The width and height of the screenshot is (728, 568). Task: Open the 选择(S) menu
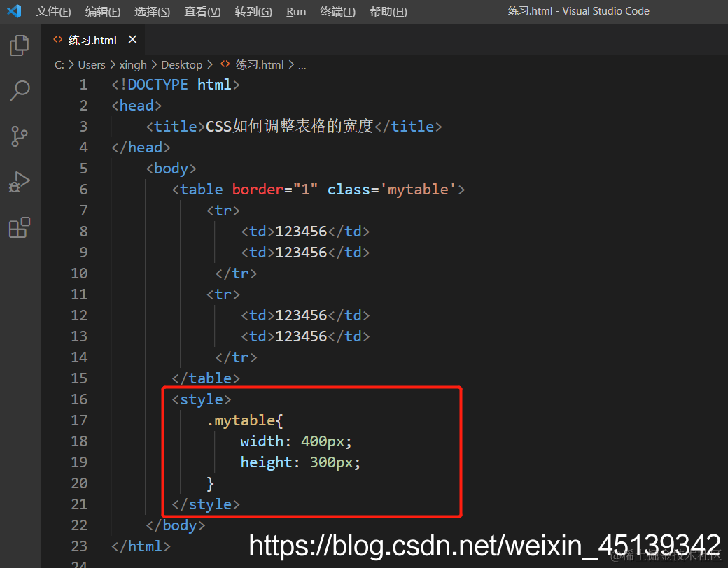tap(152, 11)
